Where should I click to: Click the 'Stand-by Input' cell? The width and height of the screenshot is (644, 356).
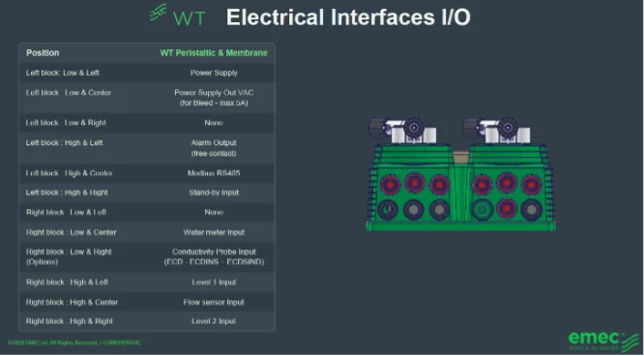[214, 193]
